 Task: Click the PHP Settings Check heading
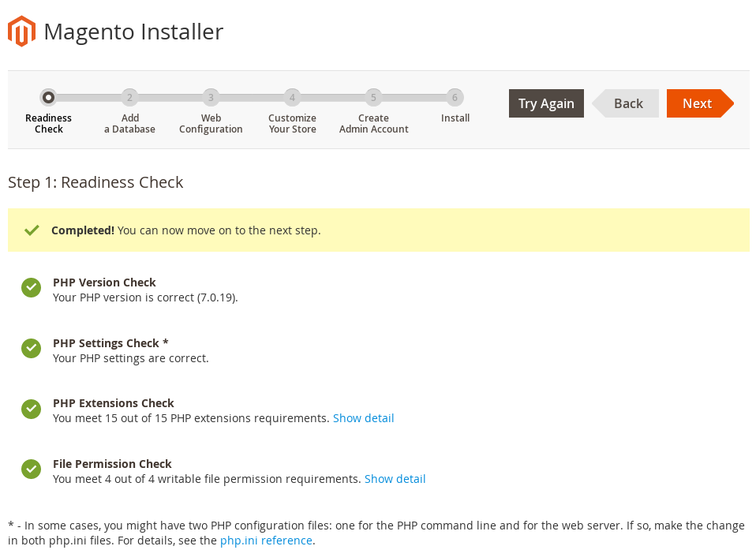coord(110,342)
